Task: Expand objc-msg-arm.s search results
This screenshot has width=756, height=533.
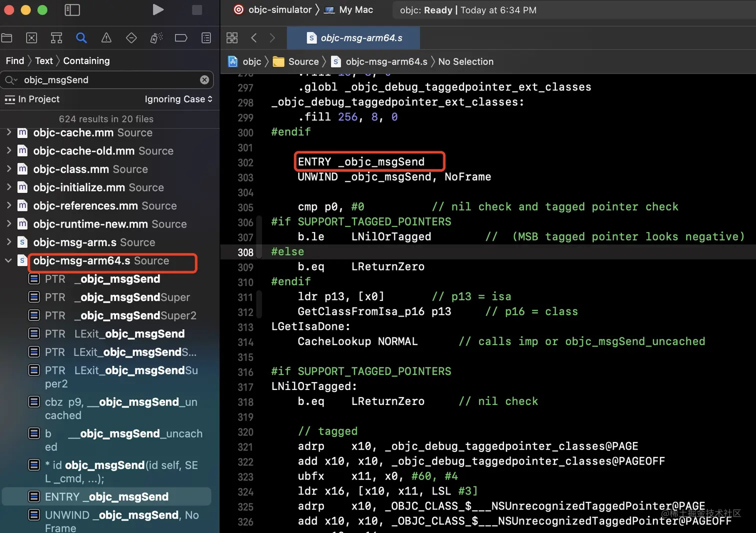Action: coord(8,242)
